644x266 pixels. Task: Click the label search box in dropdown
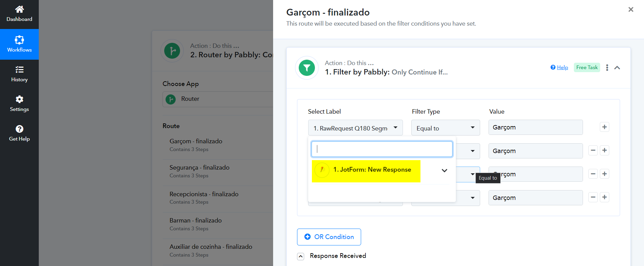coord(382,149)
